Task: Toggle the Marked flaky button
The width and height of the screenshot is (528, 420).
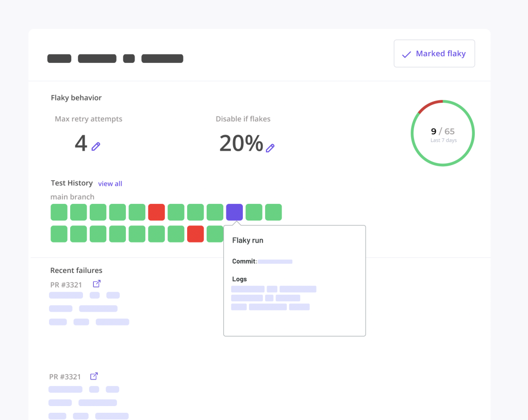Action: (x=434, y=54)
